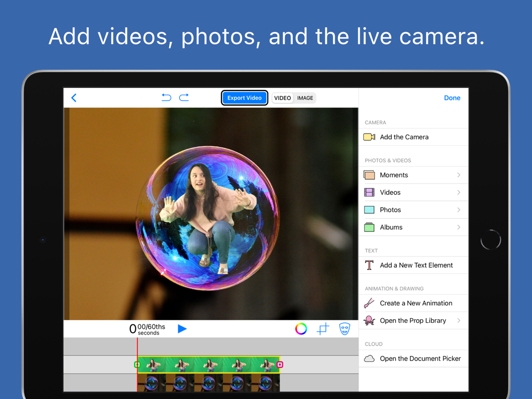Screen dimensions: 532x399
Task: Expand the Photos chevron
Action: pyautogui.click(x=459, y=210)
